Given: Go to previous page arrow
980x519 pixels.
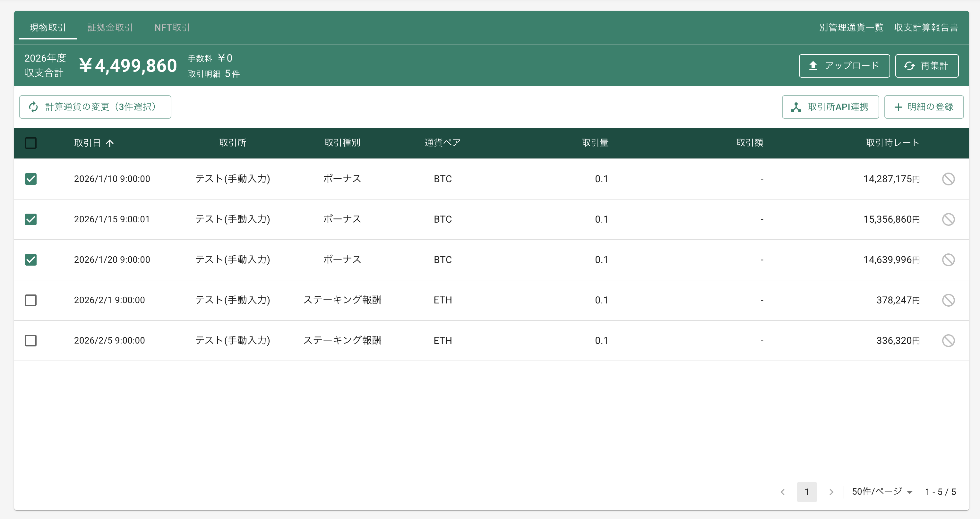Looking at the screenshot, I should pos(783,492).
